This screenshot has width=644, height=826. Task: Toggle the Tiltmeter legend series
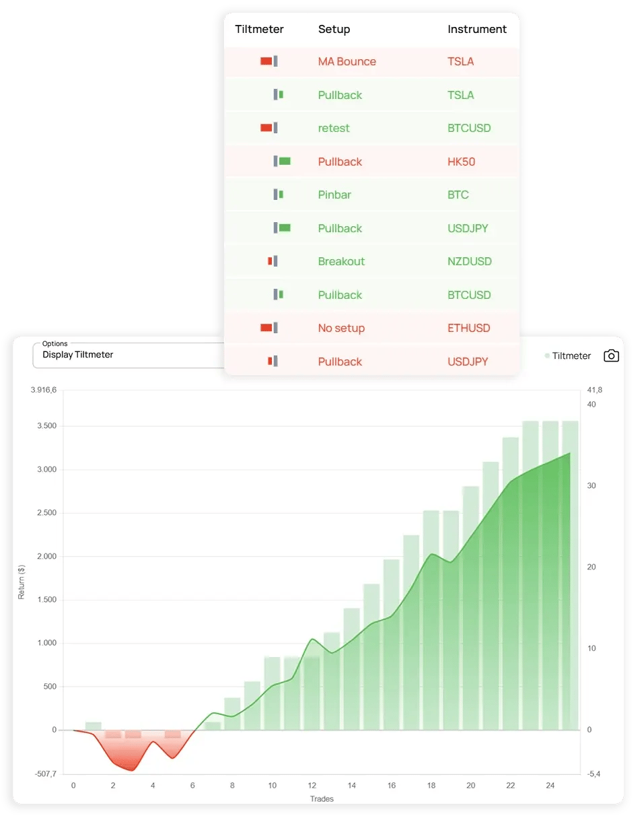click(x=568, y=355)
